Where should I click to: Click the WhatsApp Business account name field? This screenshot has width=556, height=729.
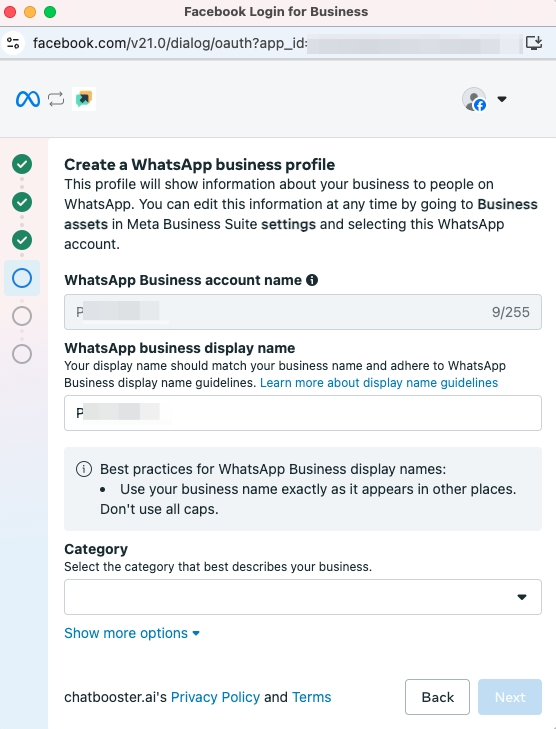click(303, 312)
